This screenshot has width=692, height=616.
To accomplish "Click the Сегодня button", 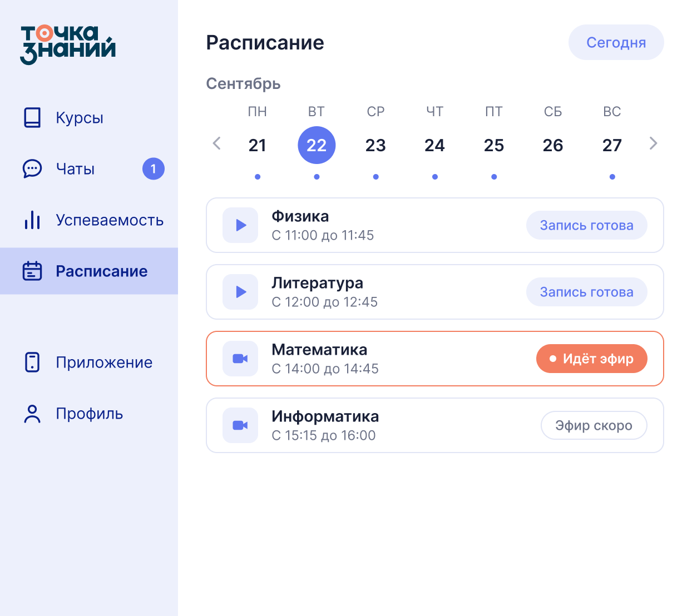I will coord(616,42).
